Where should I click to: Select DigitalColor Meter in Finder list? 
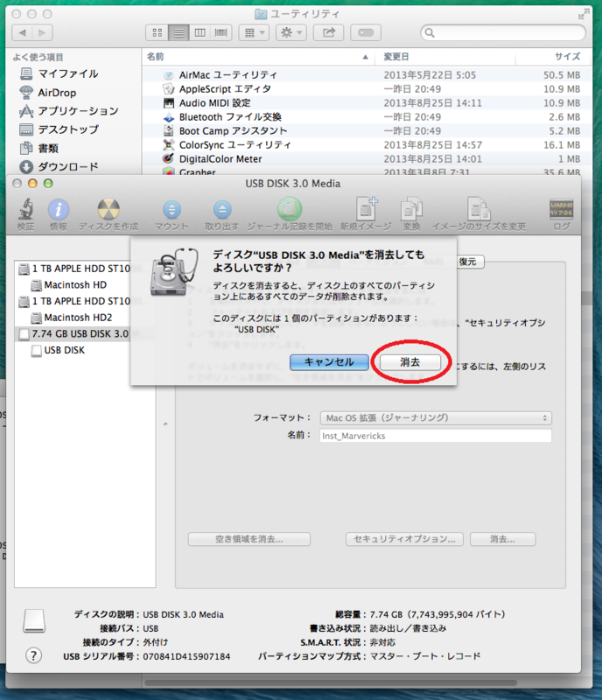coord(367,159)
